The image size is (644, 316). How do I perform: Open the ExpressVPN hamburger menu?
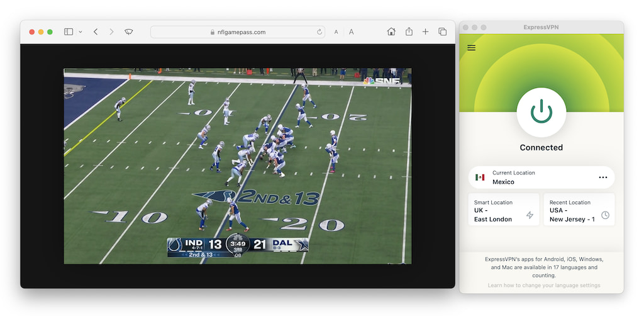tap(472, 48)
